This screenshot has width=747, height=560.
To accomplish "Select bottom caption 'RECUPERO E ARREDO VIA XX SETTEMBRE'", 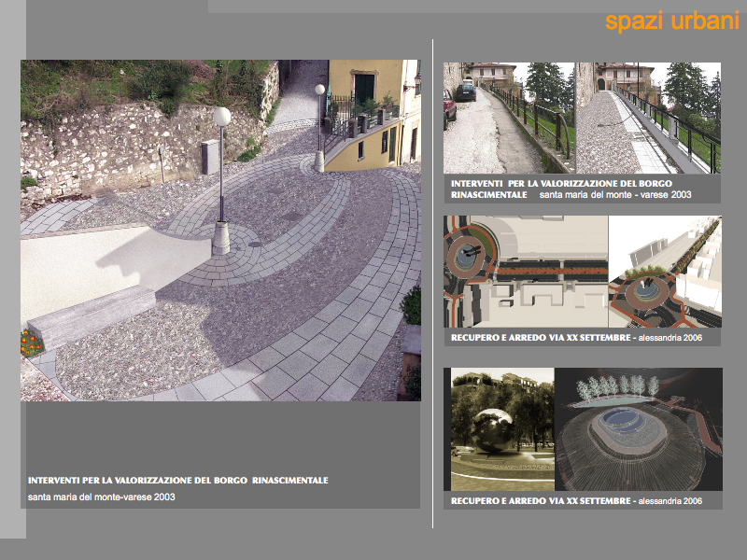I will pos(541,501).
